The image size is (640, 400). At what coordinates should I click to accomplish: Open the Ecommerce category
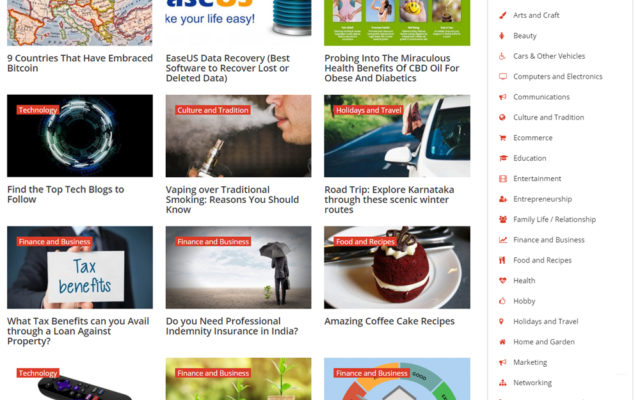pyautogui.click(x=533, y=138)
